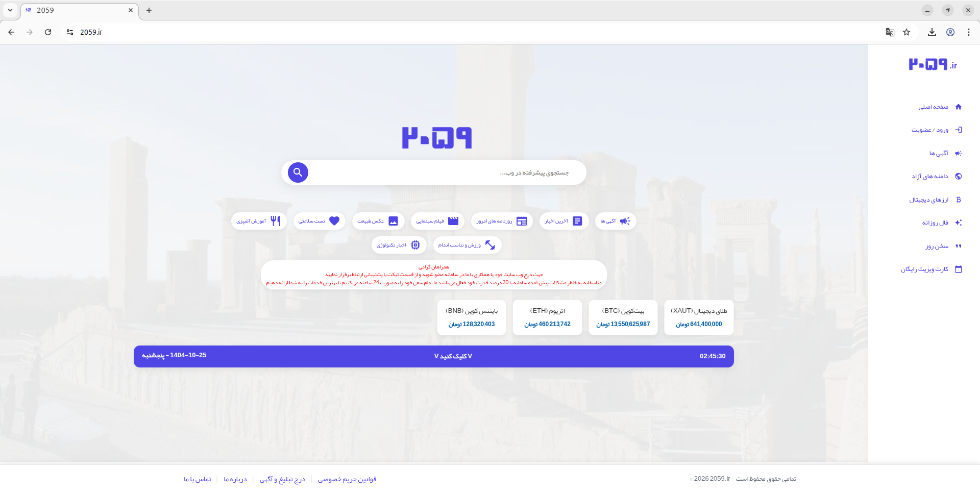Click the nature photo image chip
The width and height of the screenshot is (980, 493).
(x=378, y=221)
